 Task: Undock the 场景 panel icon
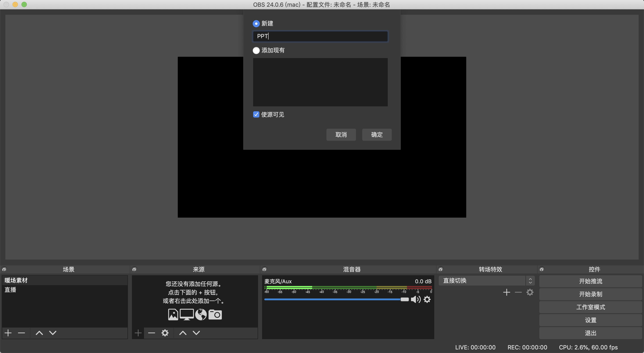tap(4, 269)
